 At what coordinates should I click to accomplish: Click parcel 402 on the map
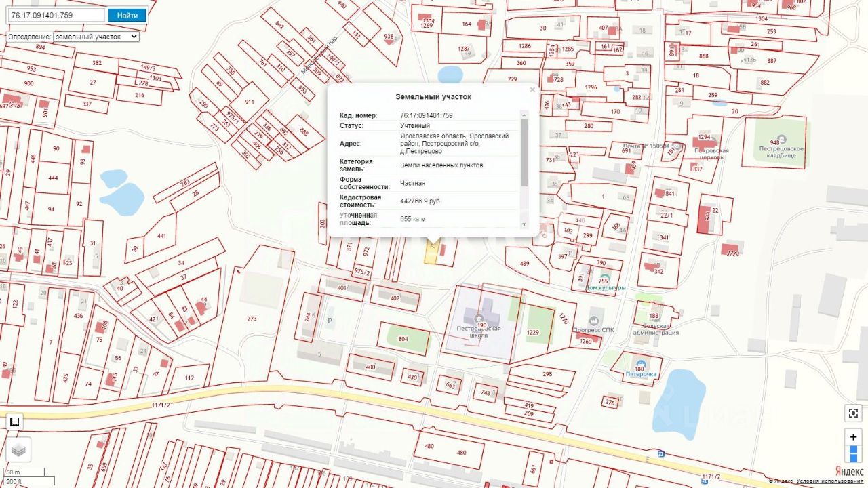click(395, 298)
